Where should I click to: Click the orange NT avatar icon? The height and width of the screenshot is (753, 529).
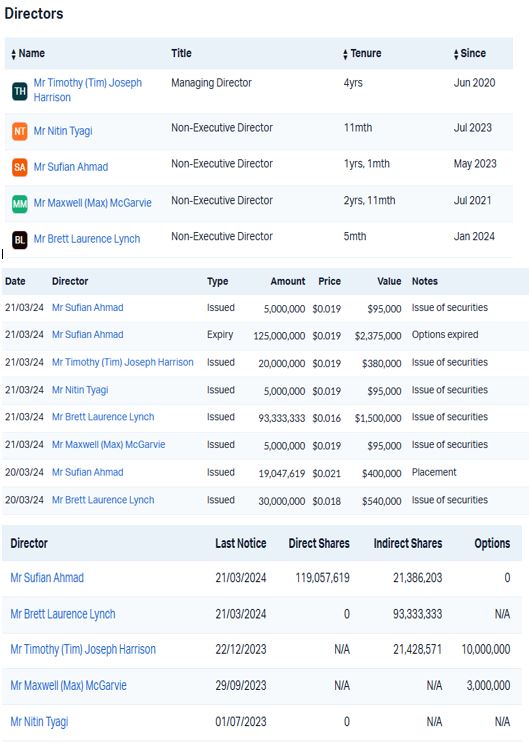click(x=20, y=131)
